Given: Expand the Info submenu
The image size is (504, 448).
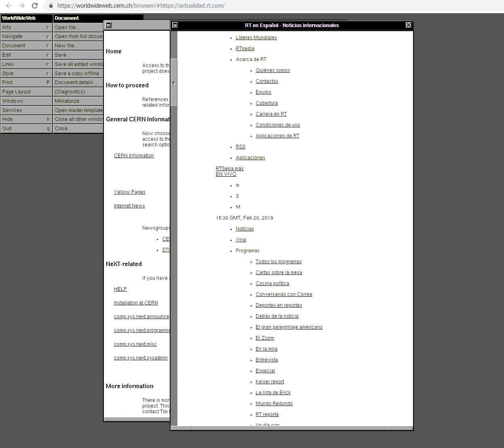Looking at the screenshot, I should (26, 27).
